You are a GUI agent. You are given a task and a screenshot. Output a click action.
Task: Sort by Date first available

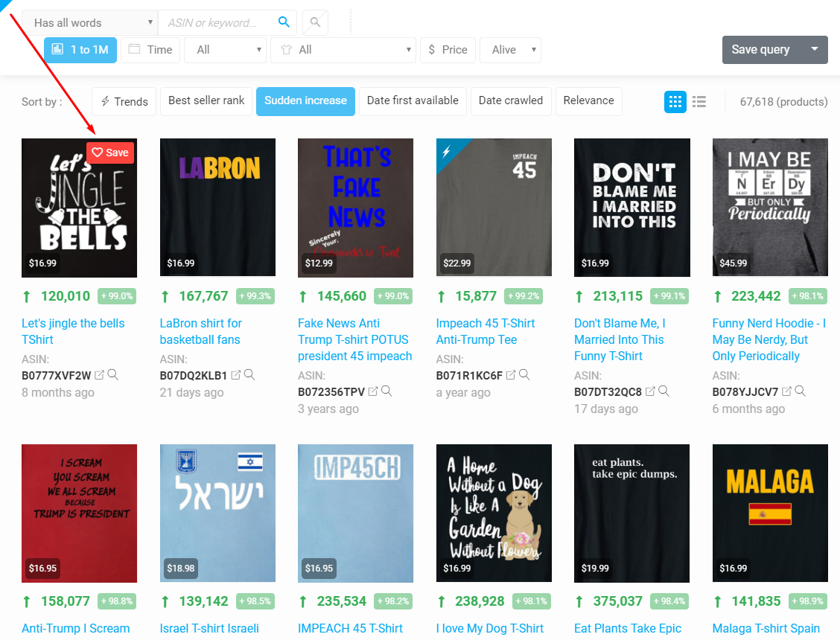tap(413, 101)
